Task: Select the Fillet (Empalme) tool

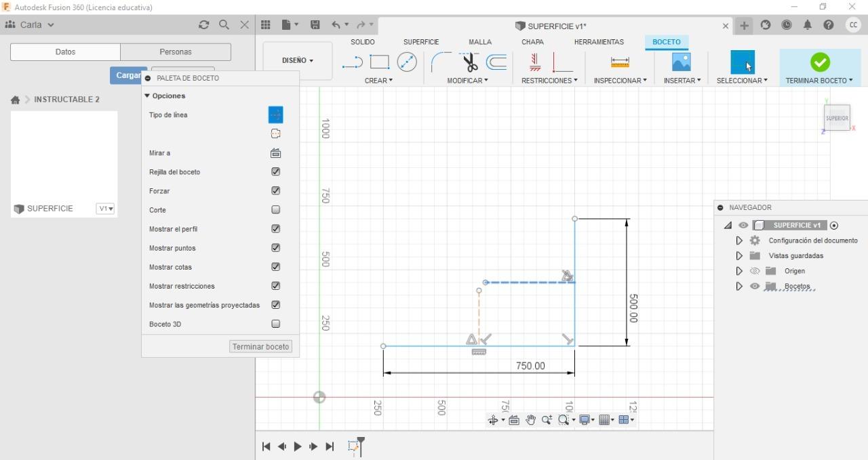Action: [440, 62]
